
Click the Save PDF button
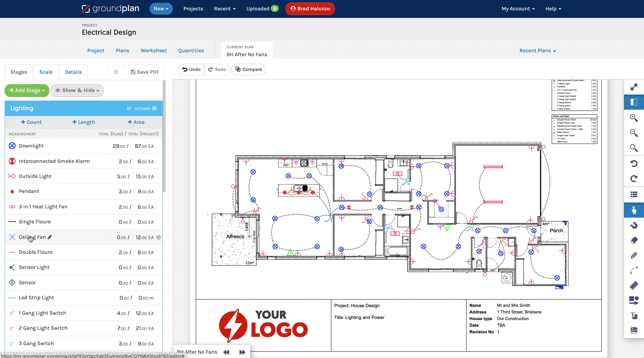coord(145,72)
